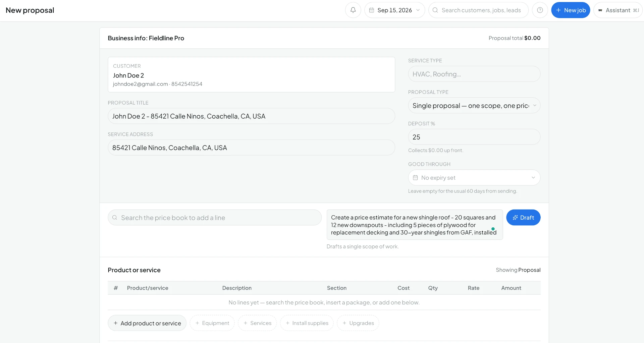Click the plus icon on Services chip
644x343 pixels.
pyautogui.click(x=246, y=323)
